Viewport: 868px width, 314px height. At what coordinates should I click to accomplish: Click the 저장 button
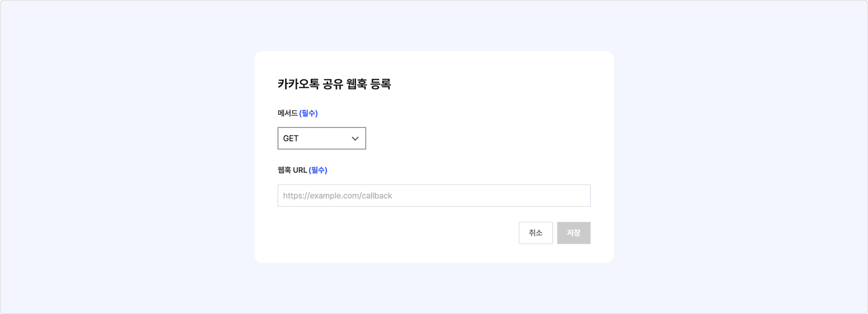pyautogui.click(x=573, y=233)
